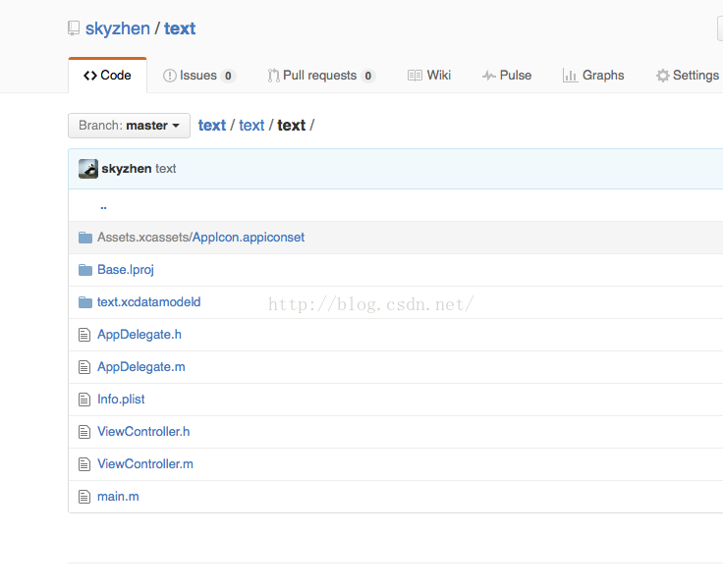
Task: Open the Code tab
Action: coord(107,76)
